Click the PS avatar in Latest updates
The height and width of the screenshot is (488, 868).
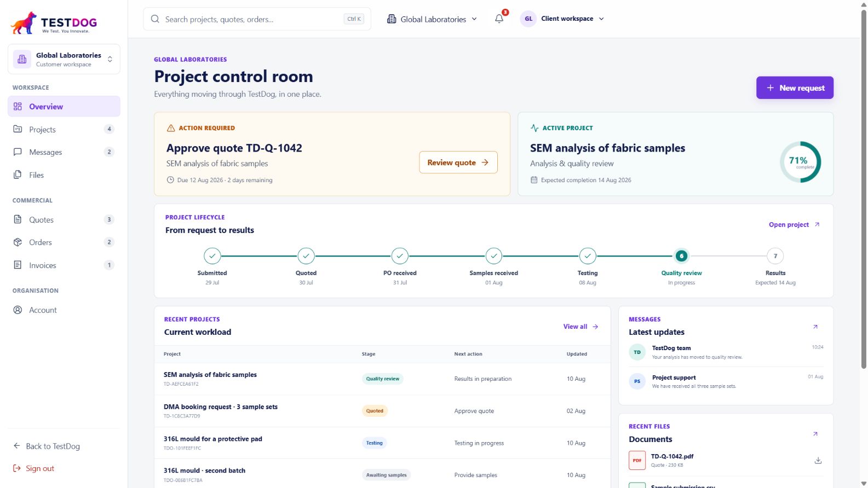click(637, 381)
